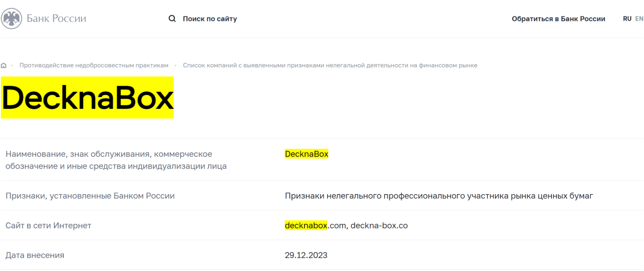Click Признаки нелегального профессионального участника text
Screen dimensions: 644x271
pos(439,196)
